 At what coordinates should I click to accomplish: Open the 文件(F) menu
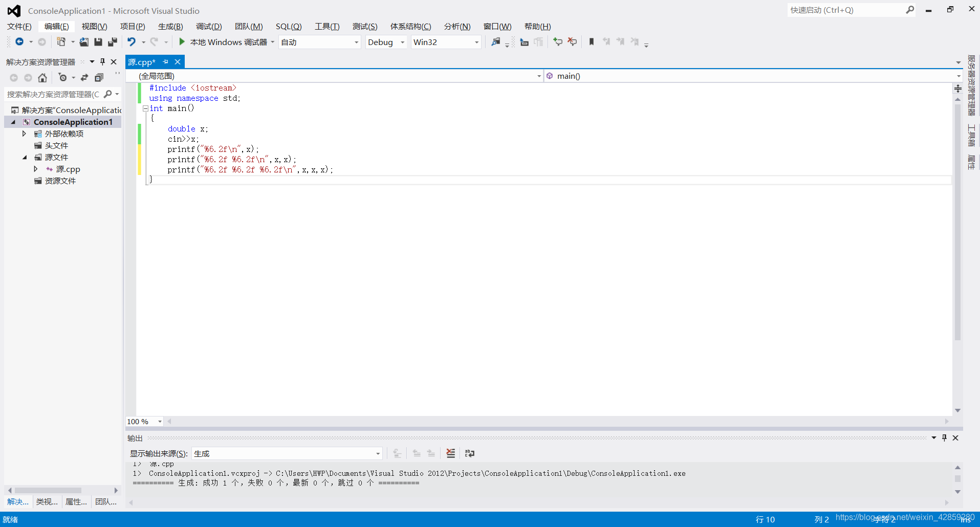[19, 27]
